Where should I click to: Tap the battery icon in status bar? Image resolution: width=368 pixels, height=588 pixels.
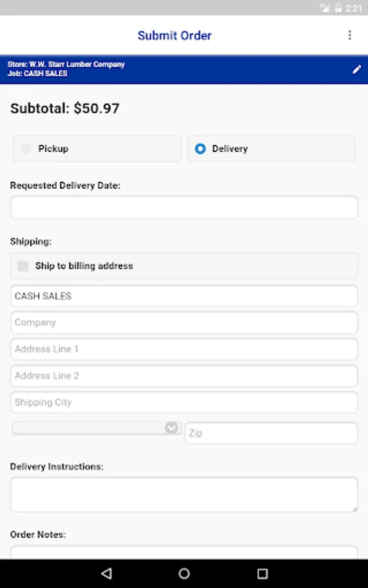(x=339, y=8)
